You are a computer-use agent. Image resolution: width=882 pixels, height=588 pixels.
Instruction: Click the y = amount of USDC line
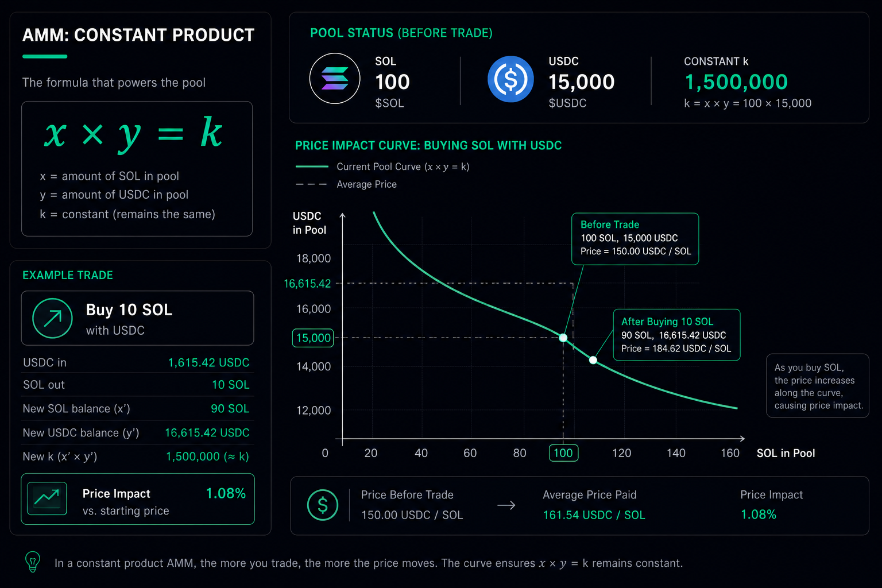pos(114,195)
